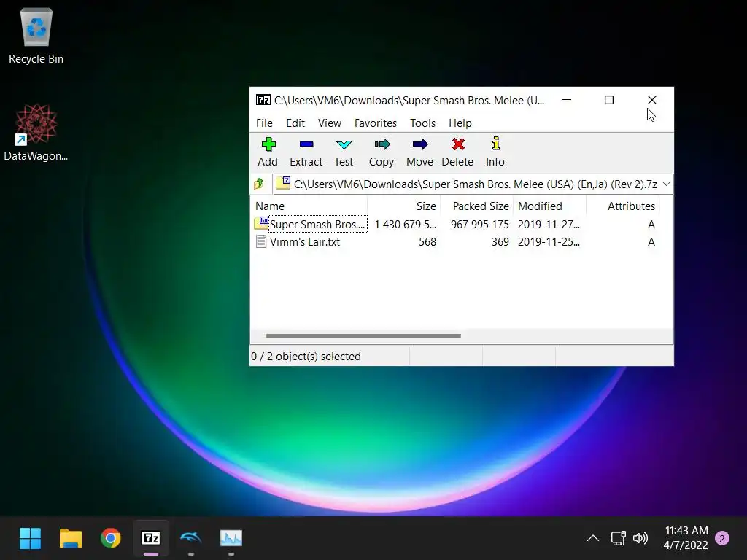Open the notification badge showing 2
This screenshot has height=560, width=747.
(x=722, y=539)
